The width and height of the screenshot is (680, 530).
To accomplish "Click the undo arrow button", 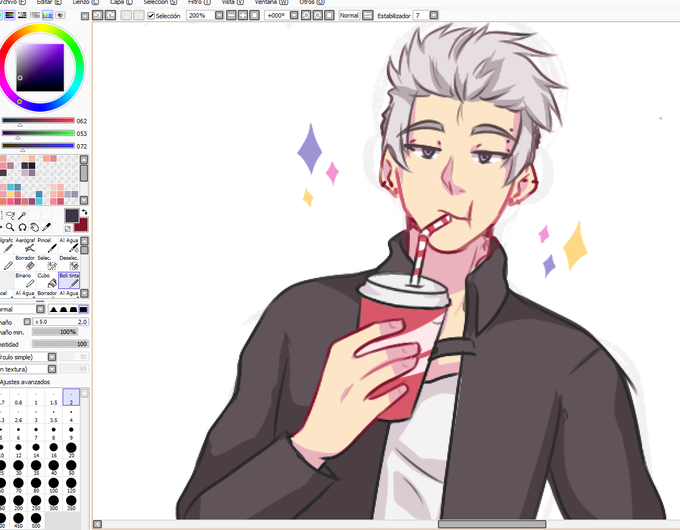I will 98,16.
